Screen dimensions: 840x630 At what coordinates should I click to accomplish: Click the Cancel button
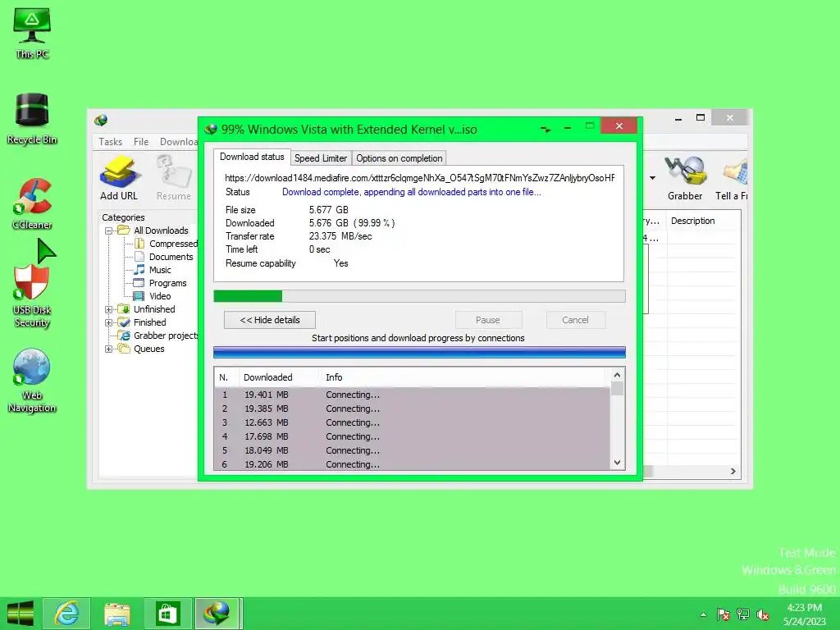coord(575,320)
